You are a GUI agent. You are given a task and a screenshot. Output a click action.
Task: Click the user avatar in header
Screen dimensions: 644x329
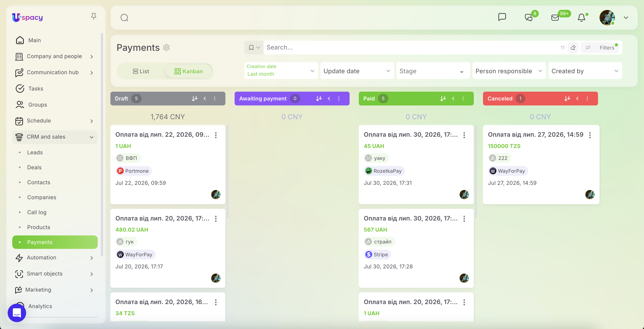607,17
